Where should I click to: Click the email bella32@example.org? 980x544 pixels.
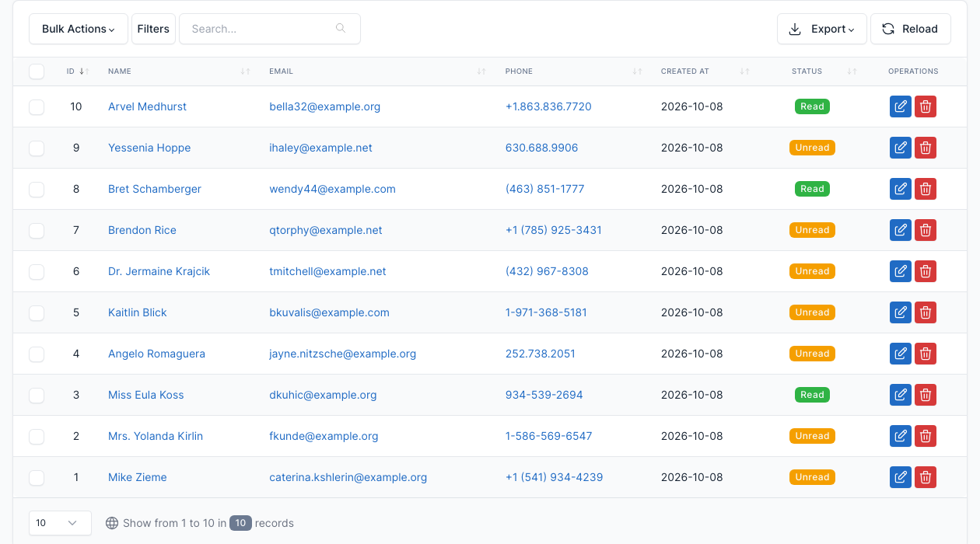[x=325, y=106]
